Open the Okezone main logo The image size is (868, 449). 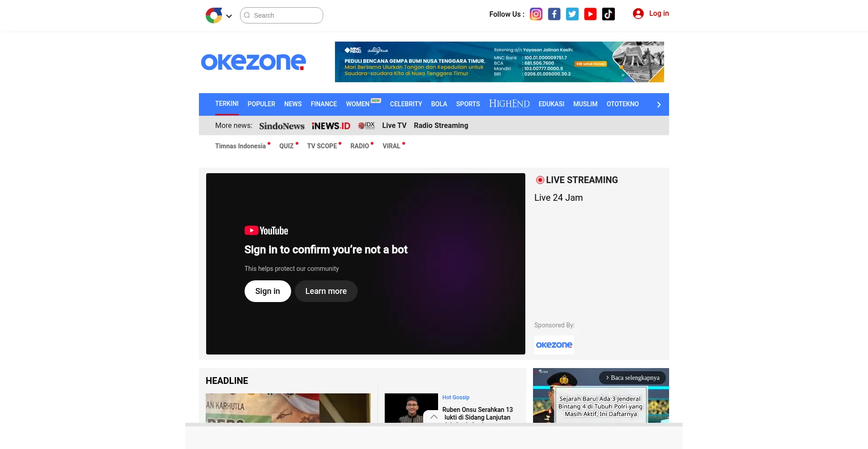253,62
